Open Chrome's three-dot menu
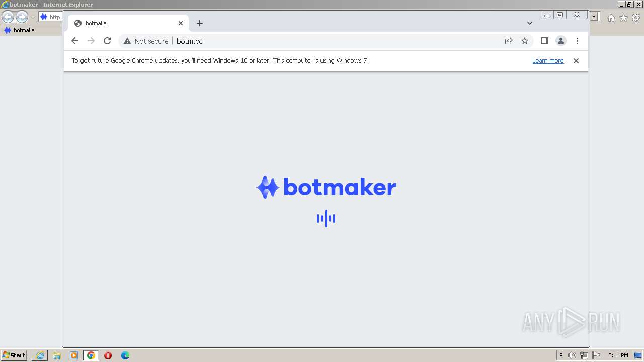 point(577,41)
